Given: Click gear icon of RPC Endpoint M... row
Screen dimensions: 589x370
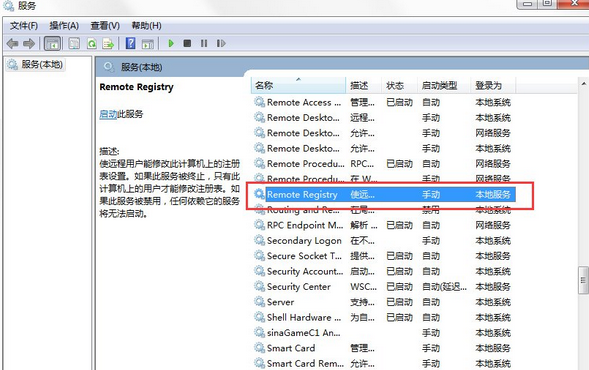Looking at the screenshot, I should (x=259, y=225).
